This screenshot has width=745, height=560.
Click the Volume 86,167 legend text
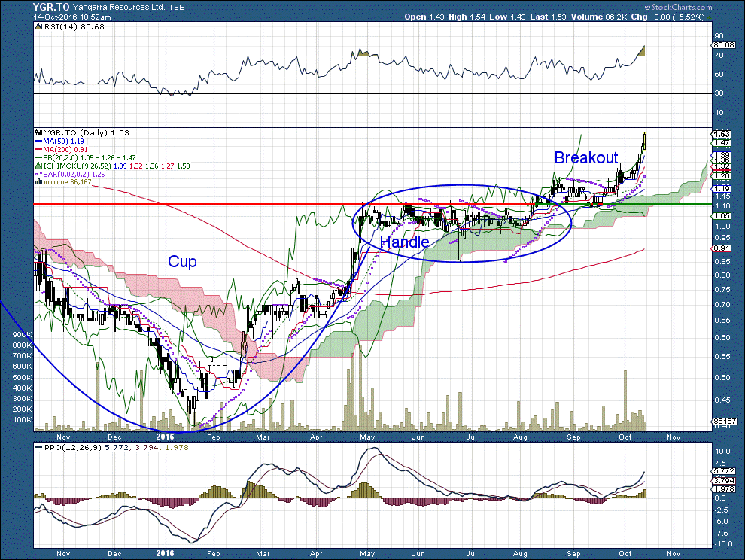[x=67, y=182]
